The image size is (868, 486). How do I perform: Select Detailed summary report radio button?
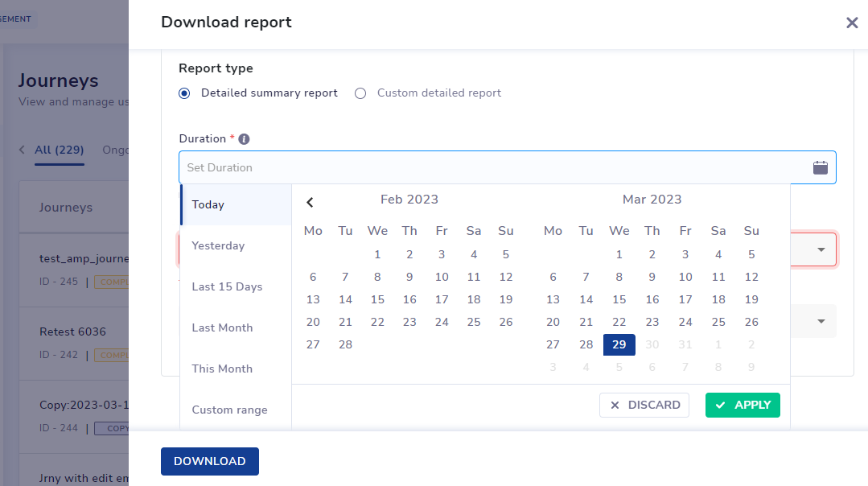(184, 93)
